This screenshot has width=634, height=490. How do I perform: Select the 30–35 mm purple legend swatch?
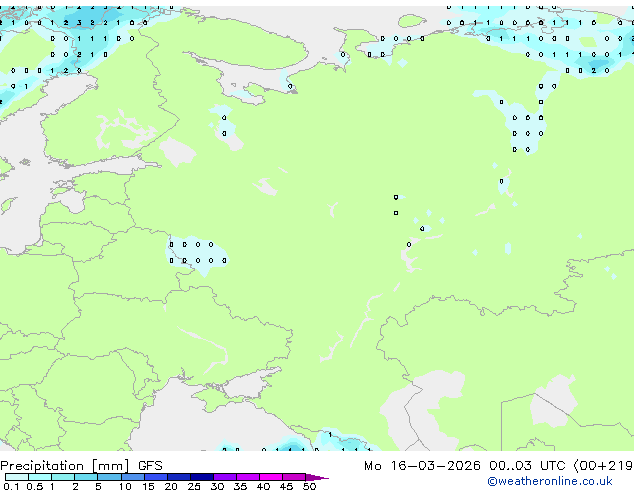click(225, 477)
